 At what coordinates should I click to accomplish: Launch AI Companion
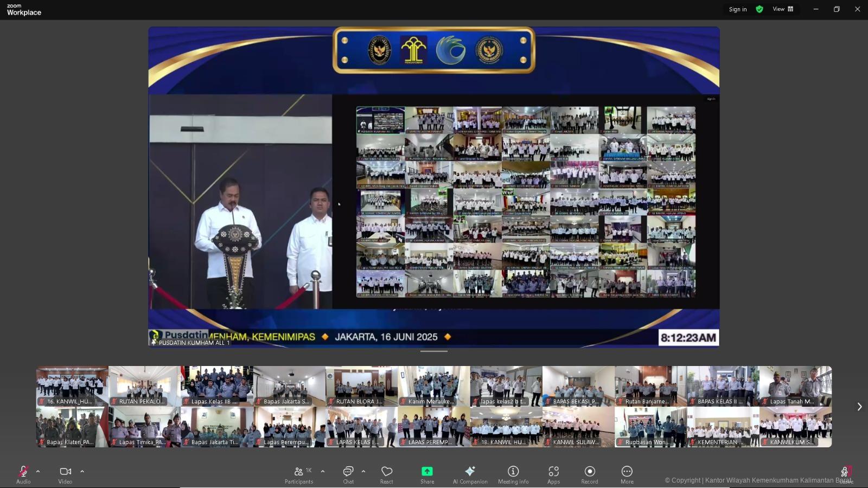pos(470,474)
